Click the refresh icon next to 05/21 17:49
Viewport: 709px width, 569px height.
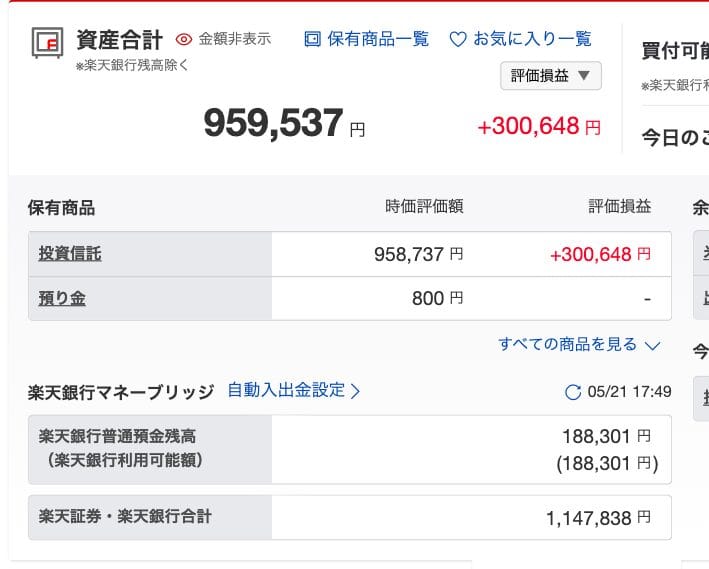click(x=573, y=392)
